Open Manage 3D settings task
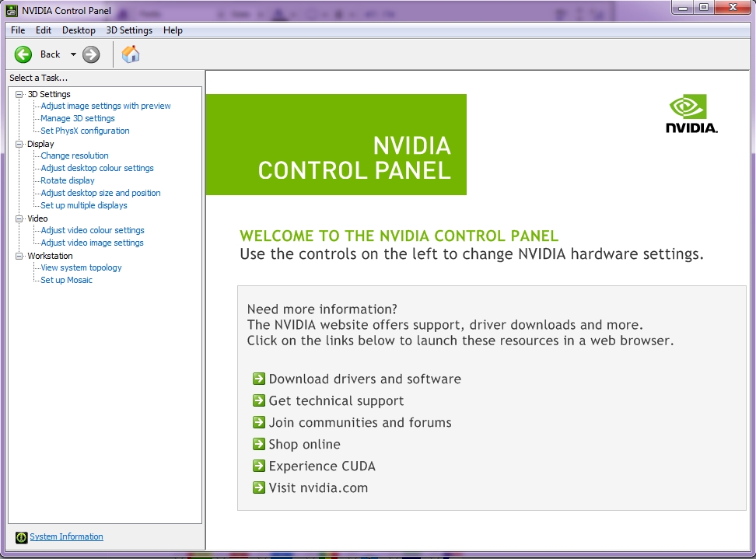Screen dimensions: 756x559 click(78, 118)
